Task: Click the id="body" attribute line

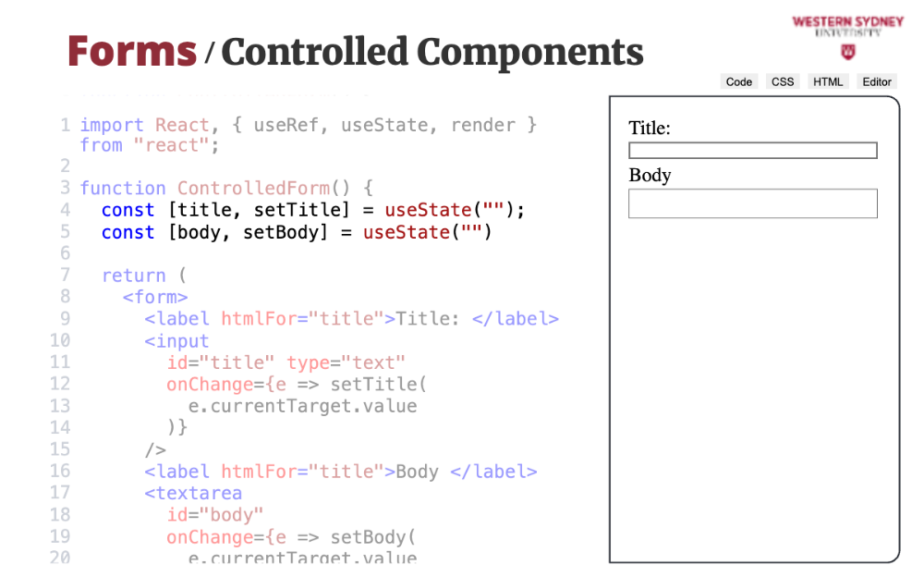Action: 215,515
